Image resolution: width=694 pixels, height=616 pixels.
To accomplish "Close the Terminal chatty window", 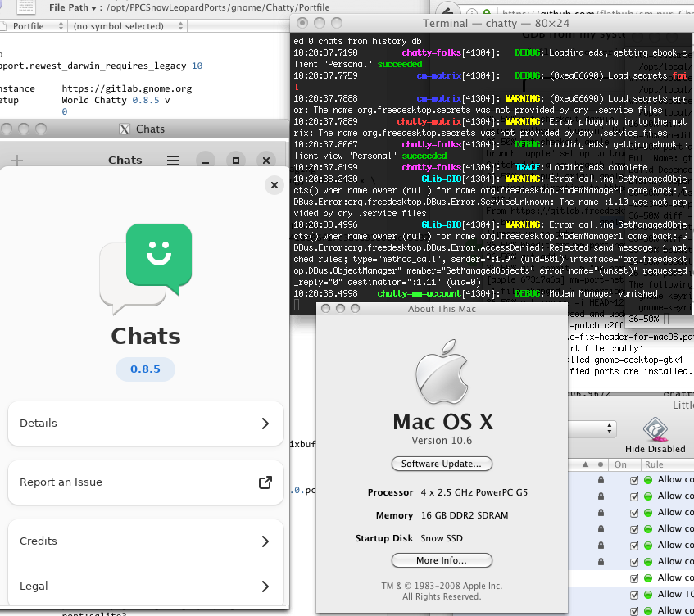I will 302,23.
